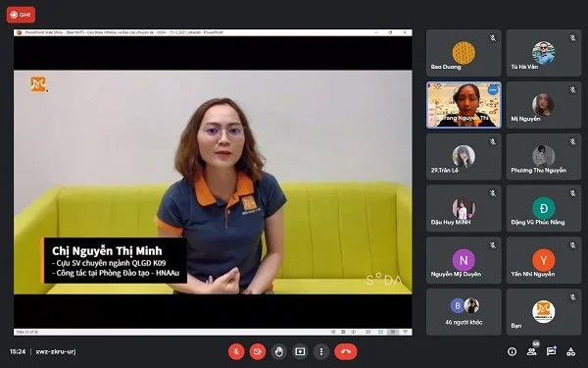Screen dimensions: 588x368
Task: Open the chat messages panel
Action: pyautogui.click(x=551, y=352)
